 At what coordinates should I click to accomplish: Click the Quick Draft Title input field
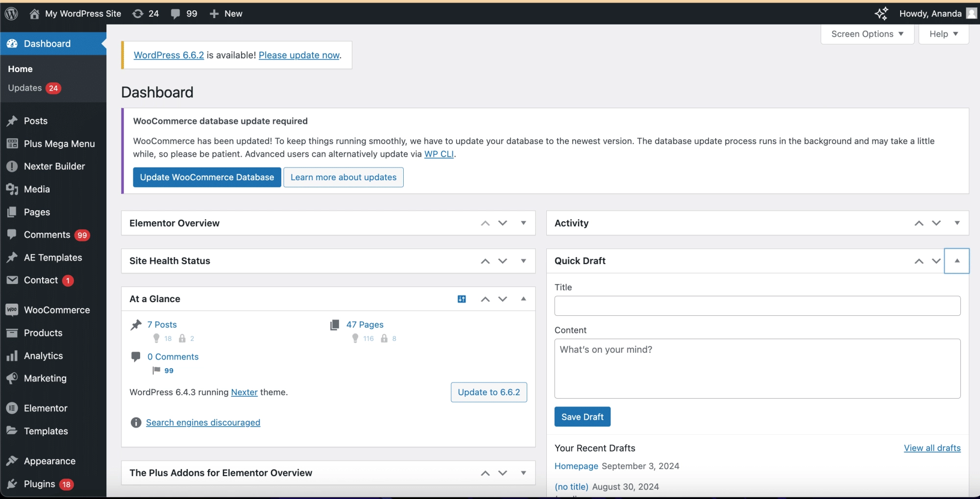point(757,306)
